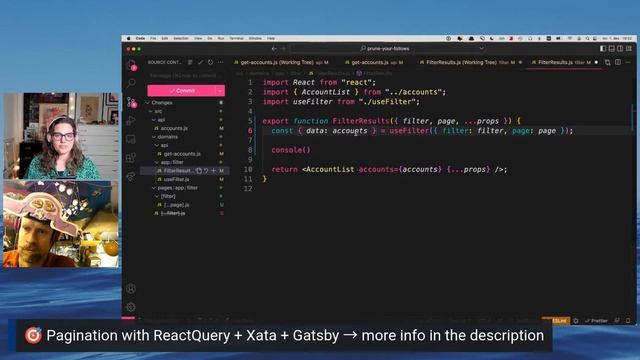The width and height of the screenshot is (640, 360).
Task: Open get-accounts.js in the changes list
Action: pos(182,154)
